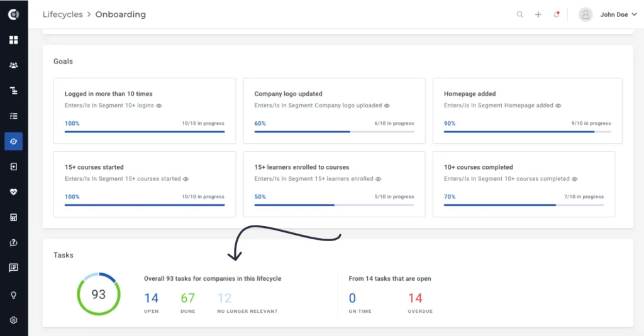The width and height of the screenshot is (644, 336).
Task: Click the Onboarding breadcrumb title
Action: 120,14
